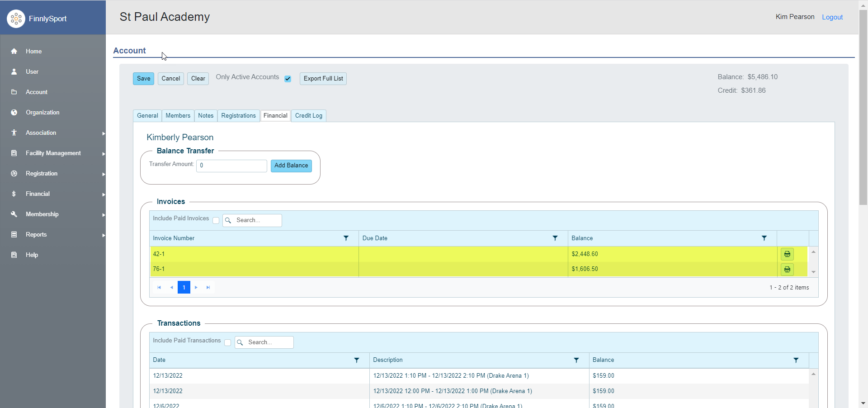
Task: Click invoices grid scroll down arrow
Action: pos(813,272)
